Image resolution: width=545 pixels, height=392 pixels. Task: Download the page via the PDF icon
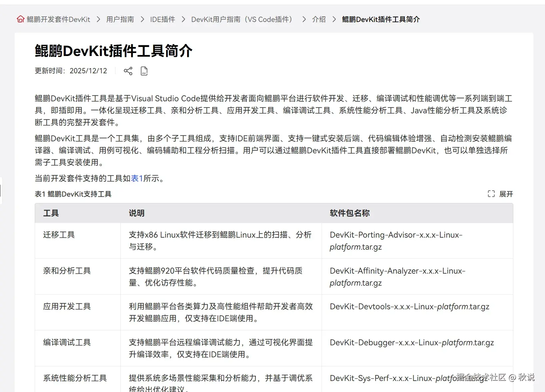point(144,71)
